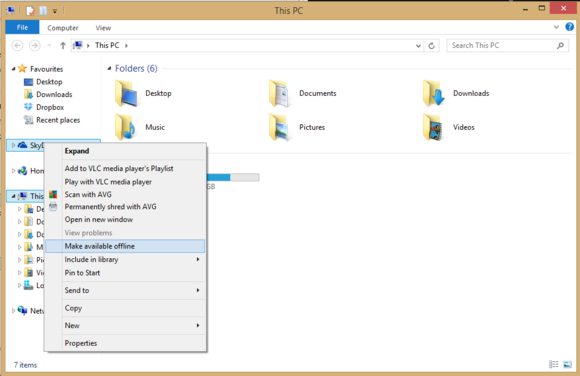Open the Documents folder icon

(x=280, y=94)
